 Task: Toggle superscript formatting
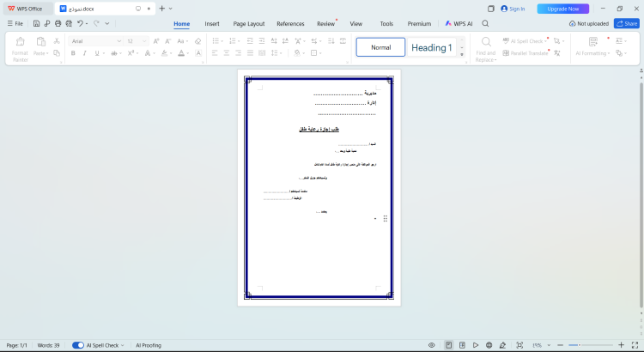pos(131,53)
